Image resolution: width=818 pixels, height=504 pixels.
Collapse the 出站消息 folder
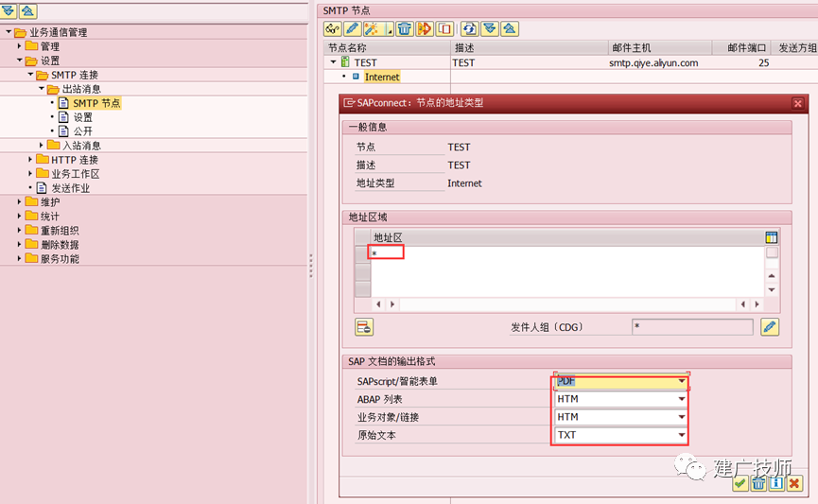[x=42, y=88]
